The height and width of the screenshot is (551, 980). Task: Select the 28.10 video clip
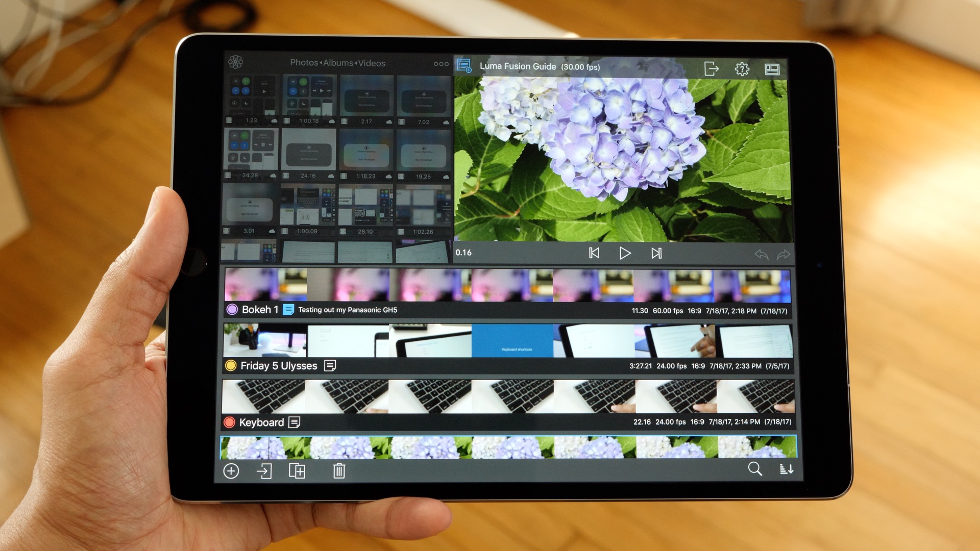click(x=365, y=210)
